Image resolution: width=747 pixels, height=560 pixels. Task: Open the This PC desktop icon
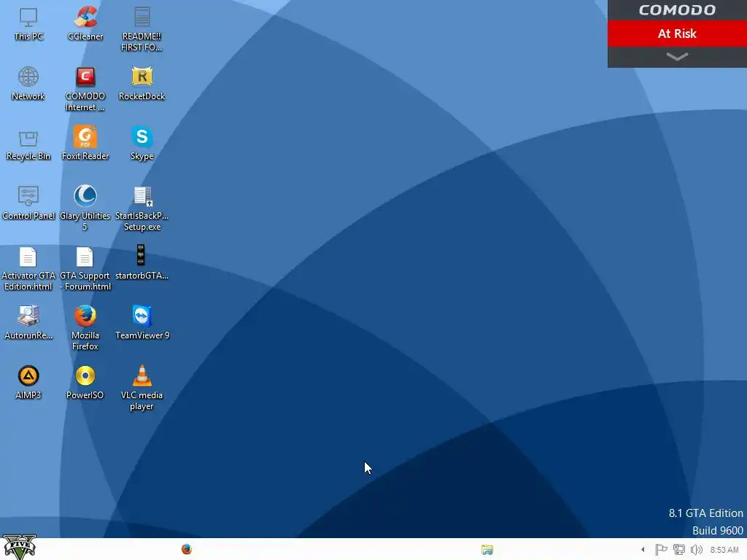pyautogui.click(x=28, y=24)
